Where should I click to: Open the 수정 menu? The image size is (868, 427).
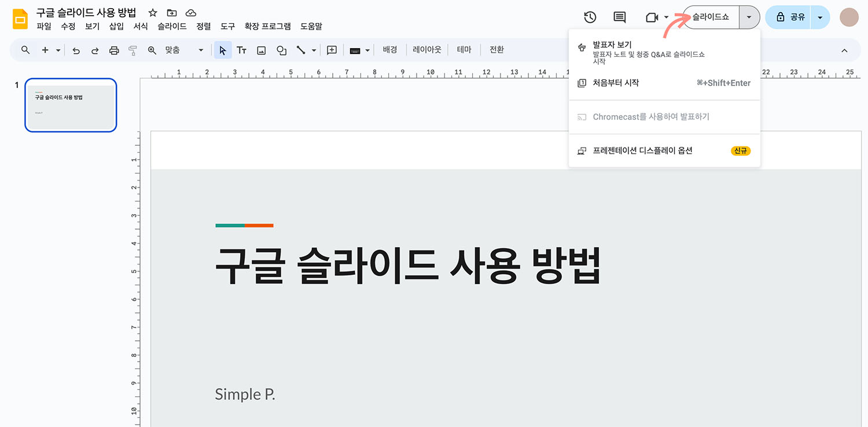pos(68,27)
